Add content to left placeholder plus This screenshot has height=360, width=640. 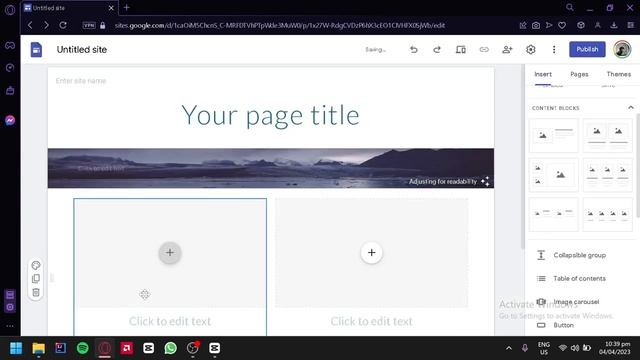[x=170, y=253]
